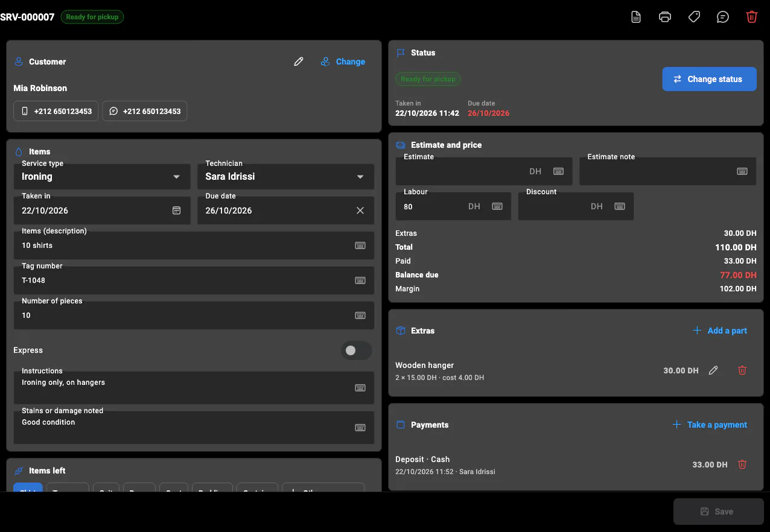Image resolution: width=770 pixels, height=532 pixels.
Task: Click the tag label icon in the header
Action: pyautogui.click(x=694, y=17)
